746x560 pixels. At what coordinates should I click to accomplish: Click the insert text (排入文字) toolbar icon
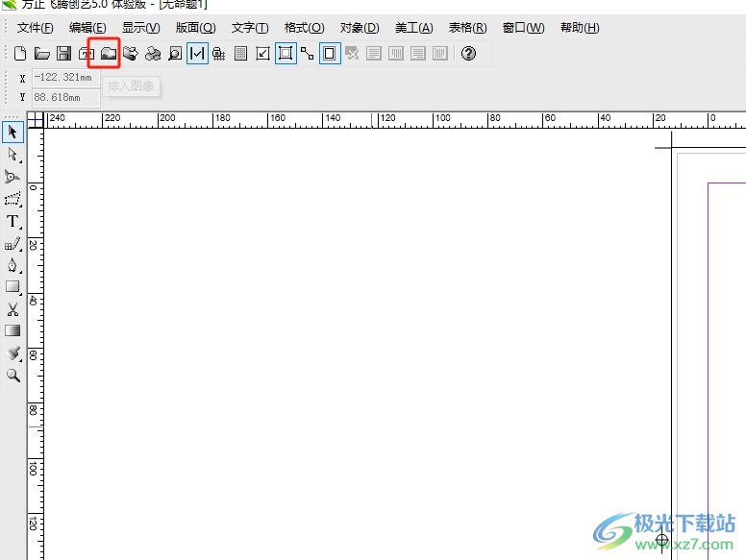click(x=86, y=54)
